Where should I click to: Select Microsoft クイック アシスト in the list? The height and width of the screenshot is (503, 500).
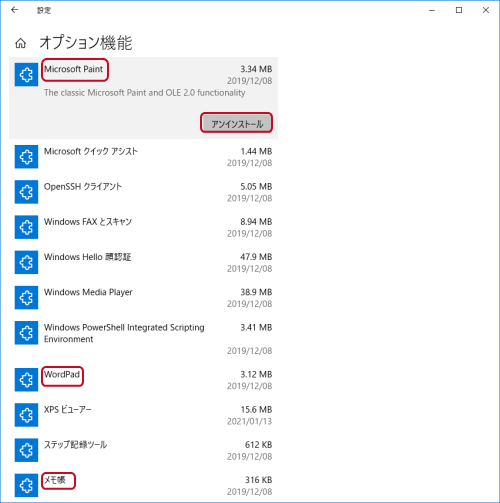point(91,151)
